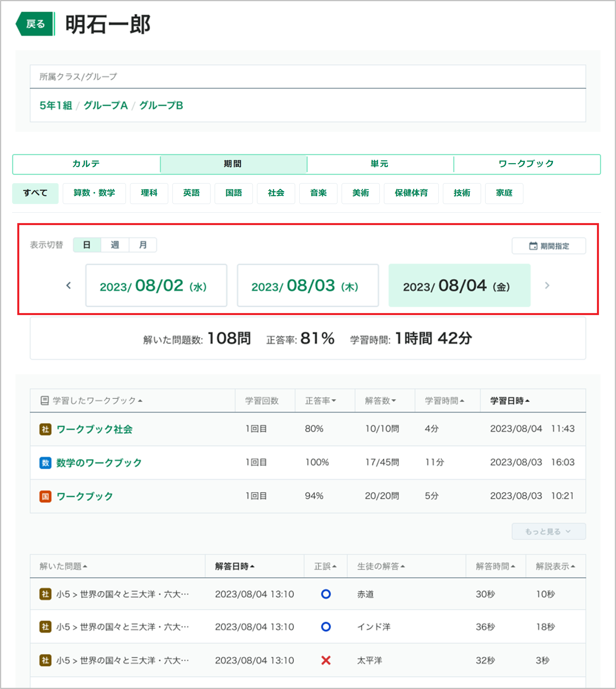
Task: Switch display to 月 view
Action: tap(143, 245)
